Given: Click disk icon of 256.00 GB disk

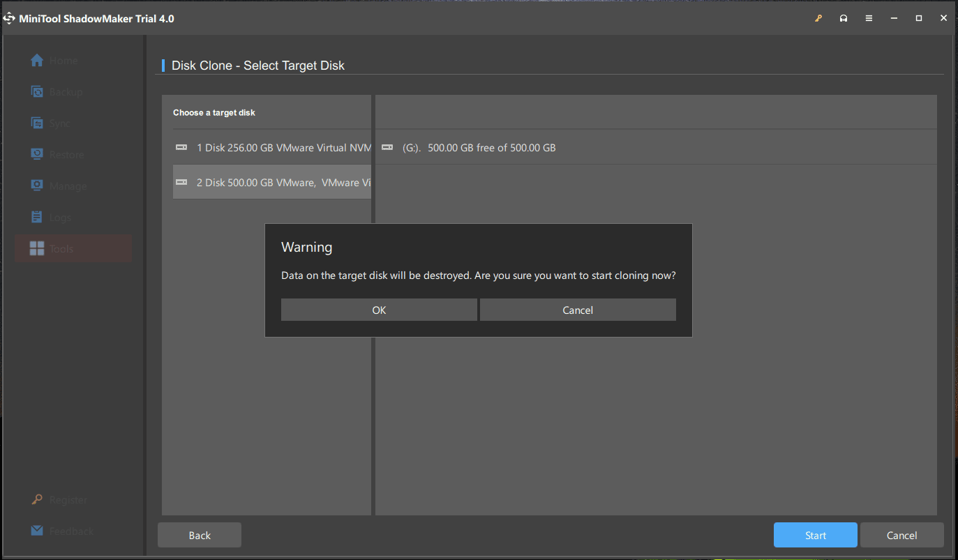Looking at the screenshot, I should point(181,147).
